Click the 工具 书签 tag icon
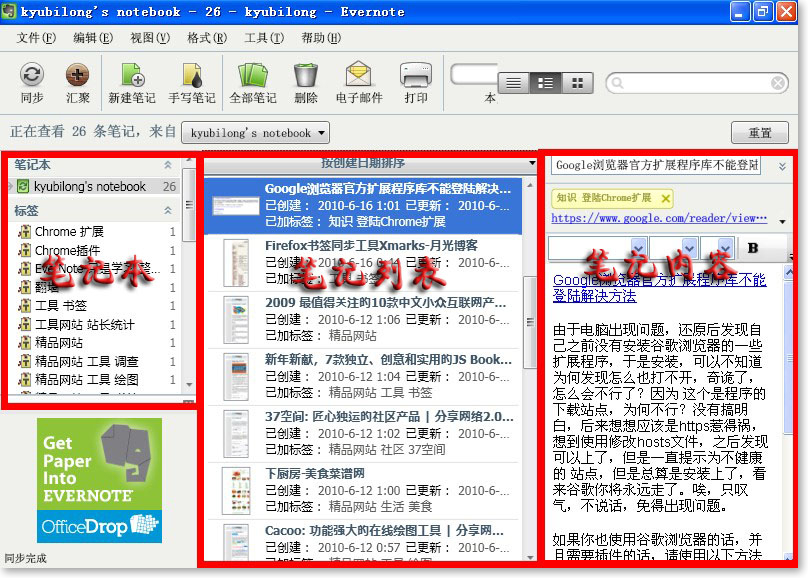Image resolution: width=808 pixels, height=578 pixels. click(x=24, y=306)
